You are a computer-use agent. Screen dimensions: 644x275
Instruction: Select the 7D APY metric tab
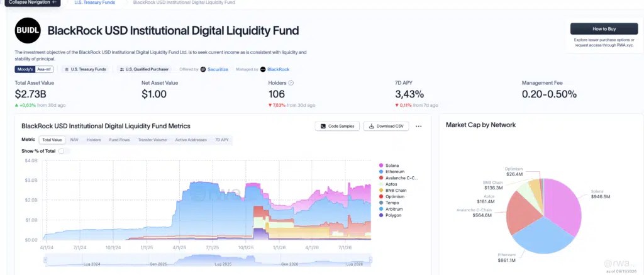tap(222, 140)
